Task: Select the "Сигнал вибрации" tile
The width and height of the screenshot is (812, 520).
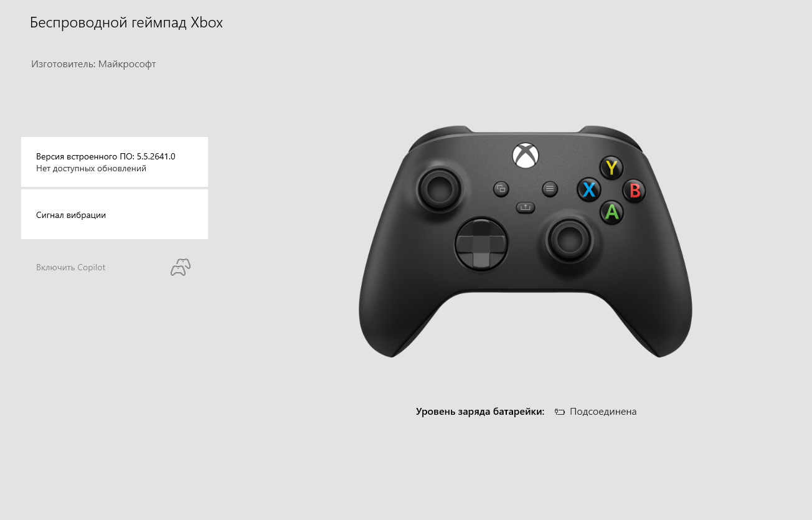Action: (115, 214)
